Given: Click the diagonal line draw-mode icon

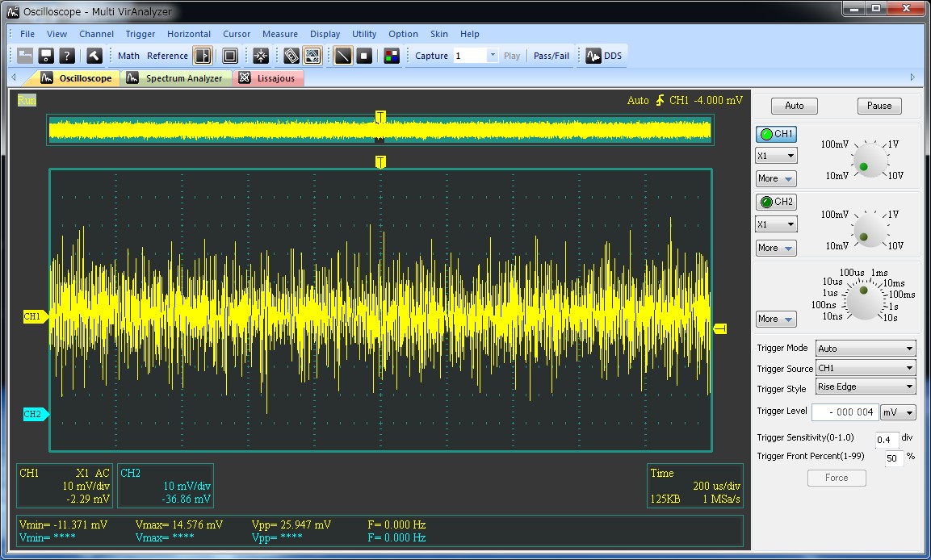Looking at the screenshot, I should coord(343,56).
